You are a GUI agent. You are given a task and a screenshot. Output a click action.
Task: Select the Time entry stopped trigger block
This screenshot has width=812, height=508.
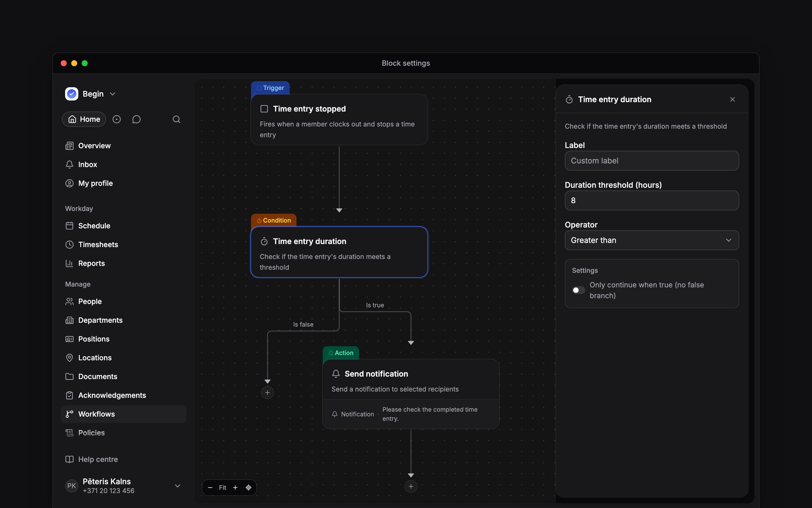click(x=339, y=120)
